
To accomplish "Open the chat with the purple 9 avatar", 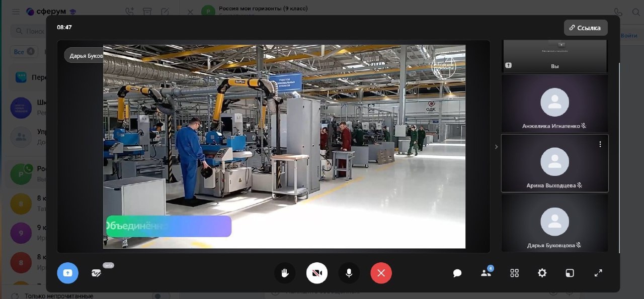I will click(x=21, y=233).
